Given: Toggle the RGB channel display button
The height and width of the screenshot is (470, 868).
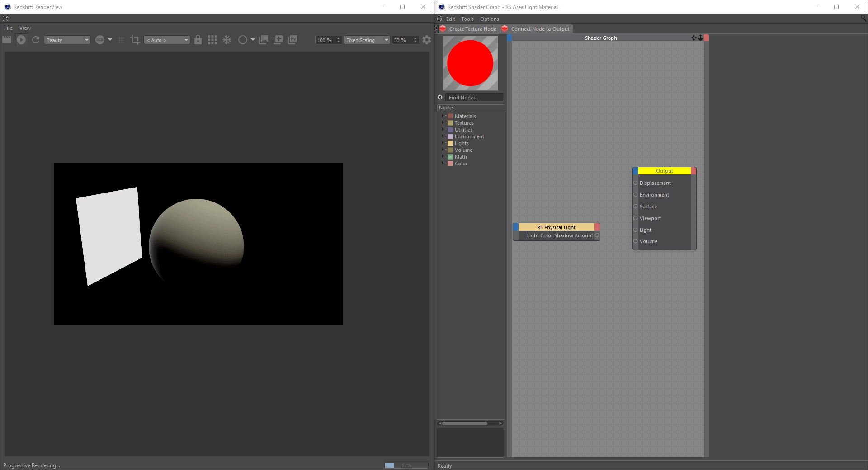Looking at the screenshot, I should (x=100, y=40).
